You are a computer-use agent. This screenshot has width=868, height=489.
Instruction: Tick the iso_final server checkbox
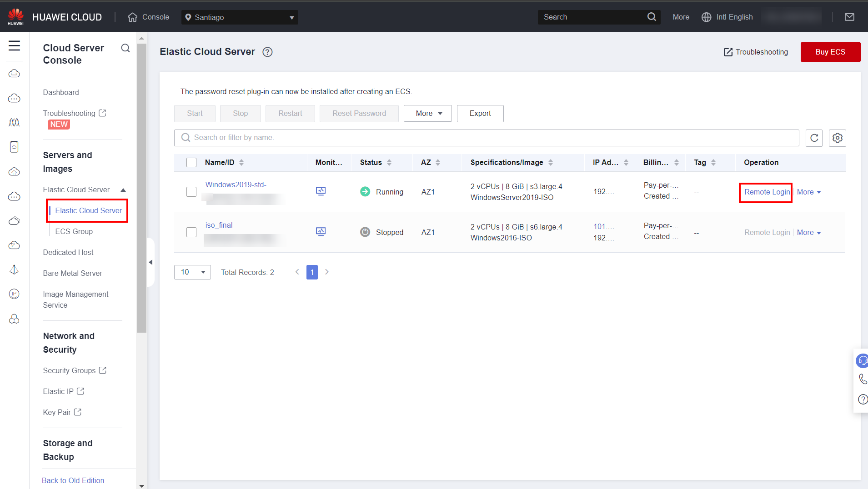tap(191, 232)
